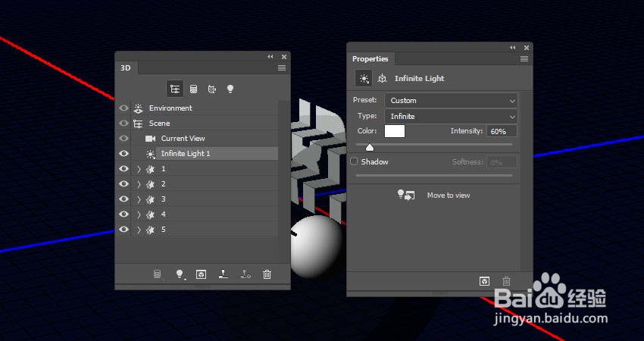644x341 pixels.
Task: Select mesh 4 text label
Action: pos(164,214)
